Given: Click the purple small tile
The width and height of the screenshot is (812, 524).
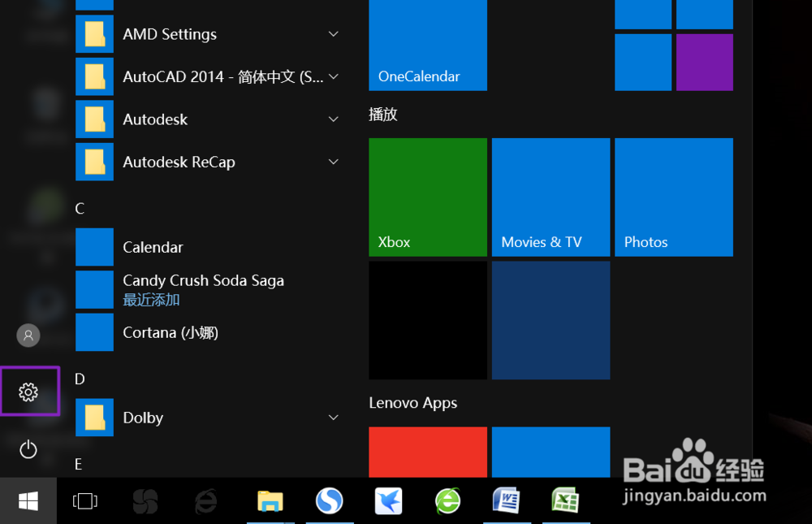Looking at the screenshot, I should (705, 63).
